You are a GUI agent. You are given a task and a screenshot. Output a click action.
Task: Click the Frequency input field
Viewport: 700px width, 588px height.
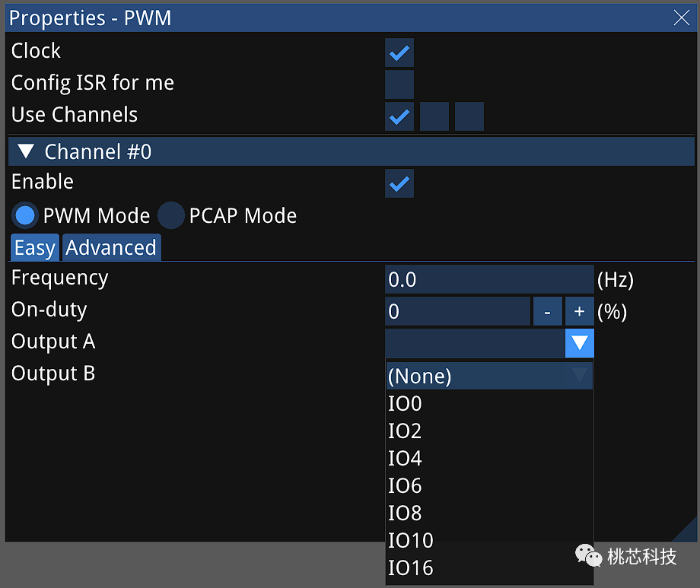point(488,280)
